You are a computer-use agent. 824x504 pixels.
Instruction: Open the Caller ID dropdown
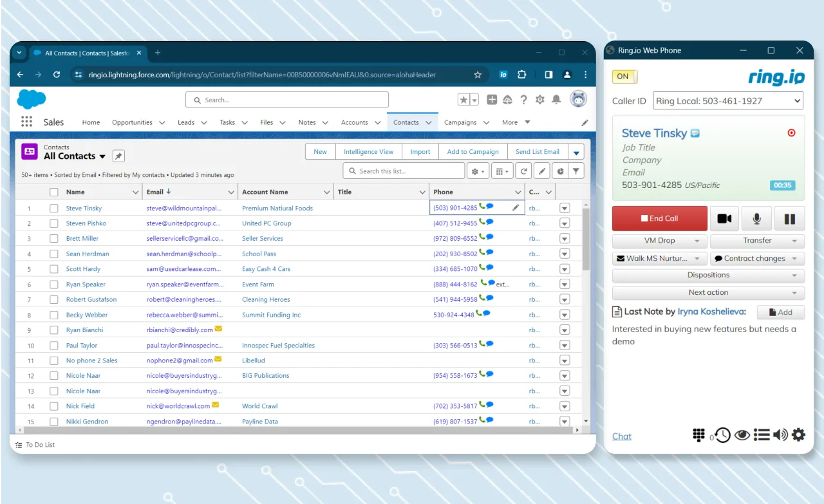727,101
